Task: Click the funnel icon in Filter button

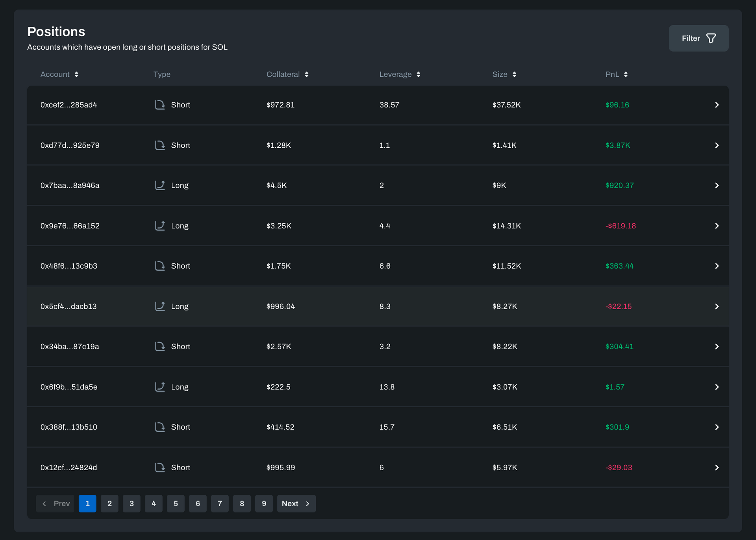Action: (x=711, y=38)
